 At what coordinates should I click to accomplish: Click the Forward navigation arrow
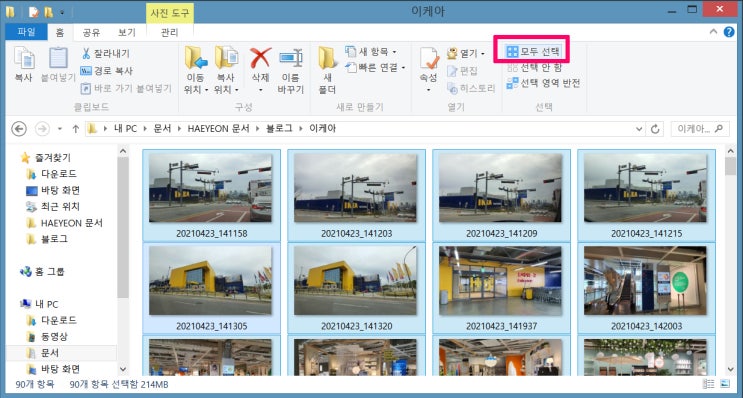tap(42, 128)
